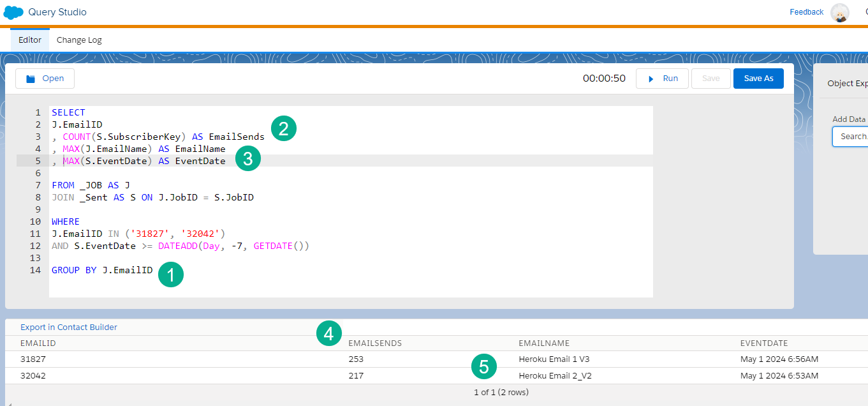Viewport: 868px width, 406px height.
Task: Open the Feedback link
Action: click(806, 11)
